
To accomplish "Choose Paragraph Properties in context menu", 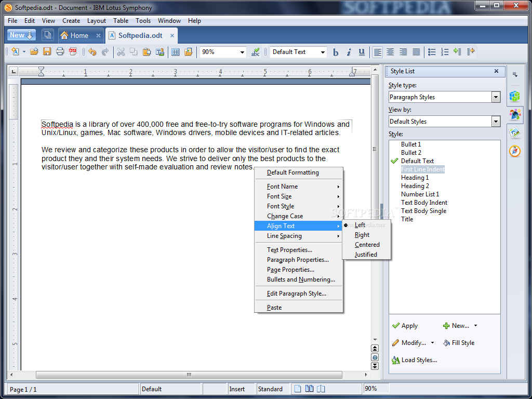I will (x=298, y=260).
